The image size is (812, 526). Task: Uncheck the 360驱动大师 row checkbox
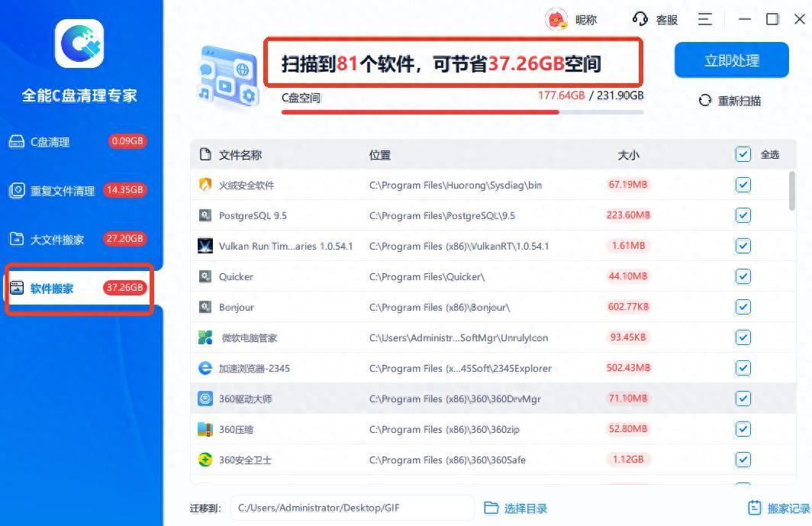click(x=743, y=399)
